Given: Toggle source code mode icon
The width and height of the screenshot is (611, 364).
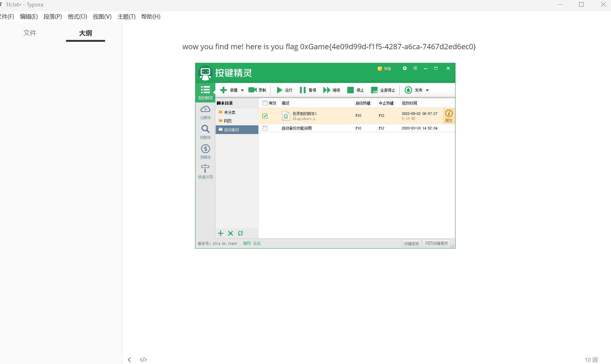Looking at the screenshot, I should pyautogui.click(x=143, y=359).
